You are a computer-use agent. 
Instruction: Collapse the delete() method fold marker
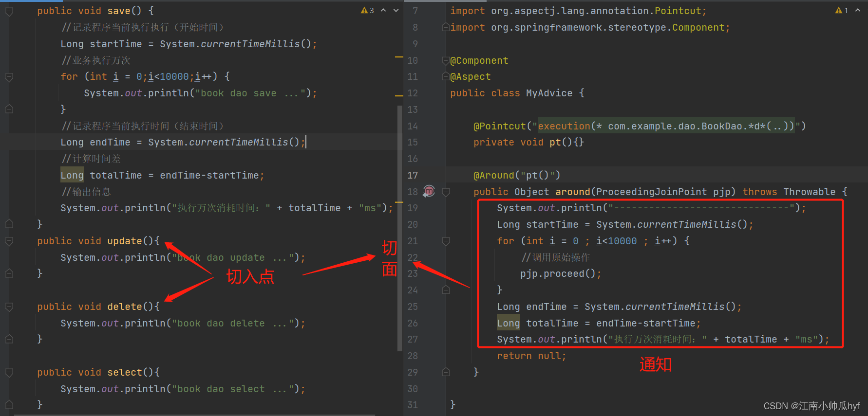[9, 307]
